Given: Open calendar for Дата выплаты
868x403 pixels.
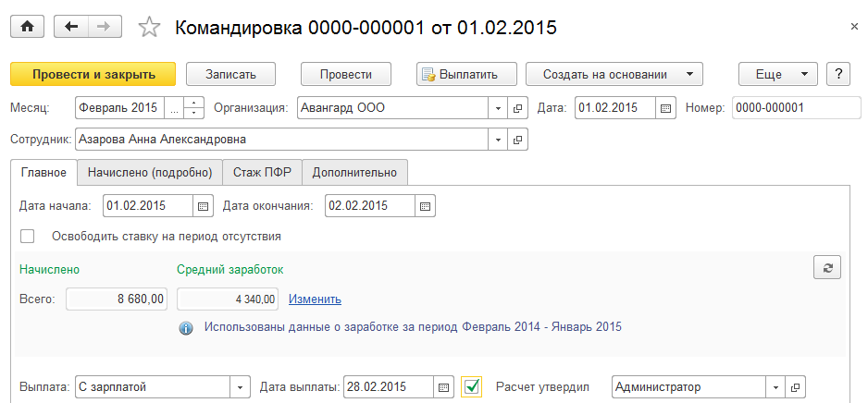Looking at the screenshot, I should [444, 386].
